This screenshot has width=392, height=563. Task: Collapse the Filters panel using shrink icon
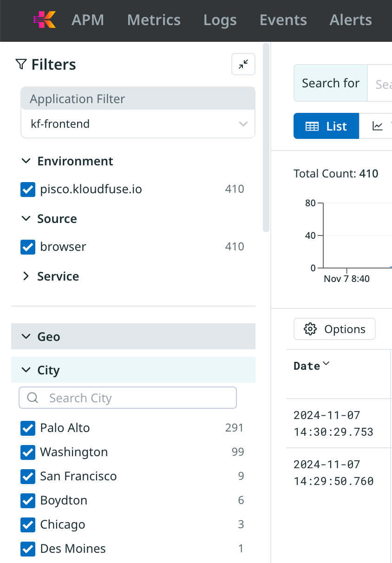(243, 65)
